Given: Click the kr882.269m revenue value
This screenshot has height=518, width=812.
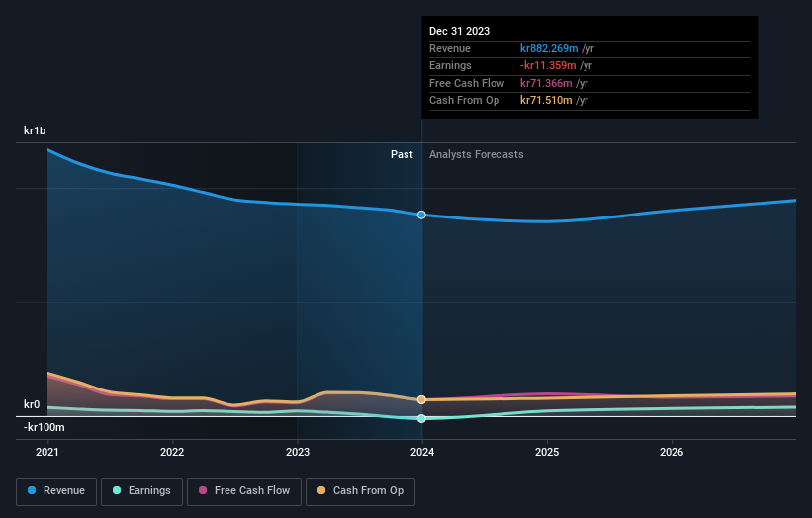Looking at the screenshot, I should [x=549, y=48].
